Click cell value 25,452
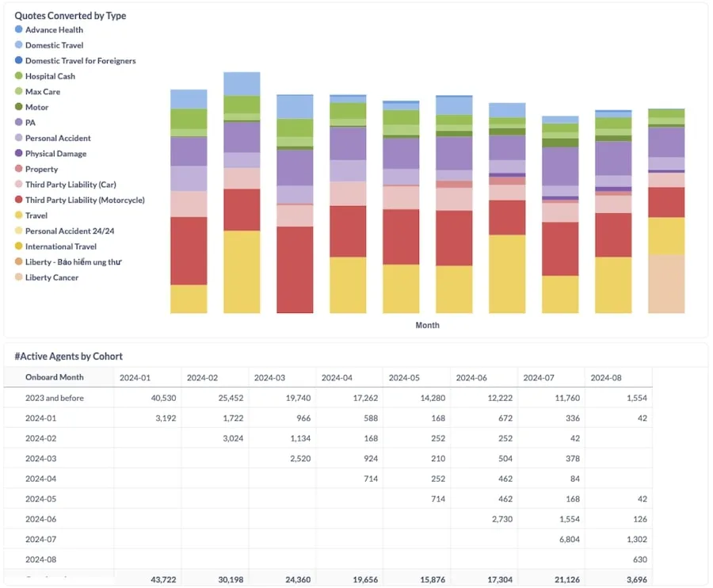This screenshot has width=713, height=588. (231, 398)
